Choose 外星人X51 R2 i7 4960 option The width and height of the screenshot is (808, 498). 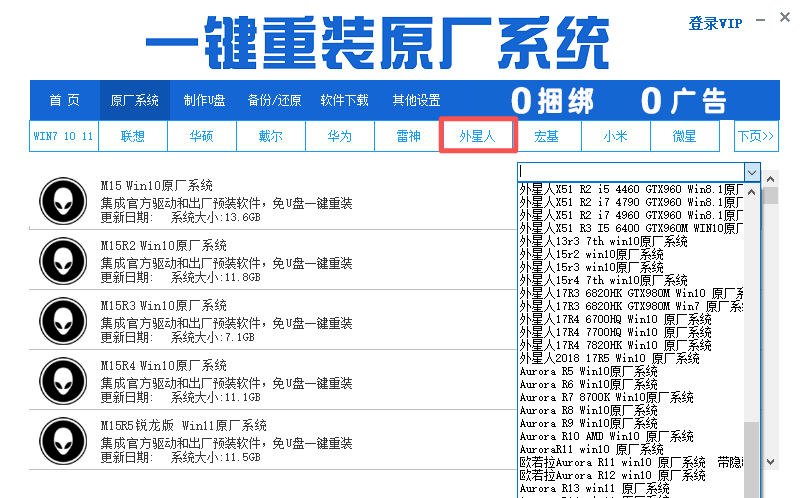(x=631, y=215)
